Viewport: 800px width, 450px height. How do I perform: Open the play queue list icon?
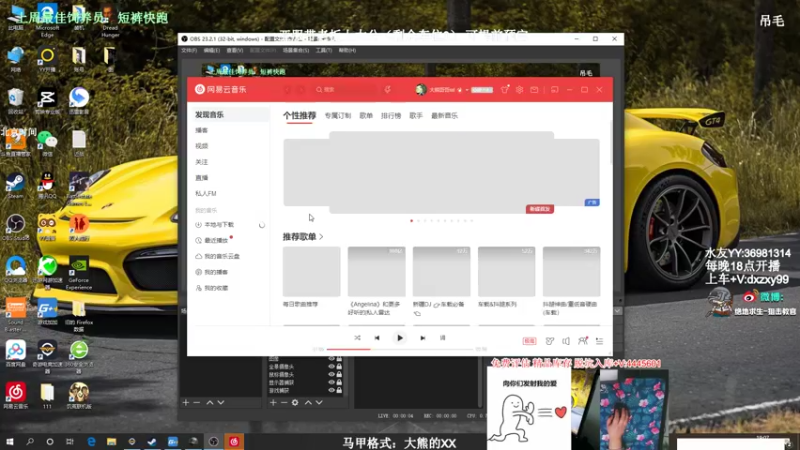599,341
